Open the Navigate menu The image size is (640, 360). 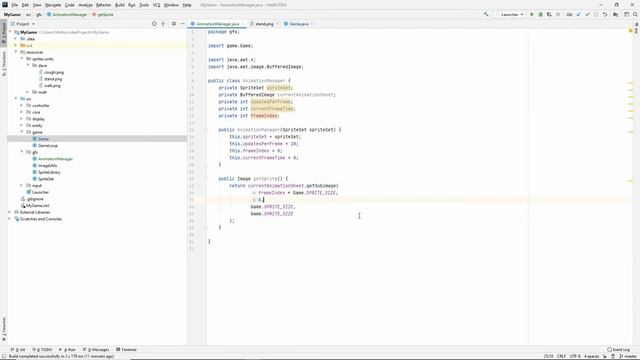(53, 5)
